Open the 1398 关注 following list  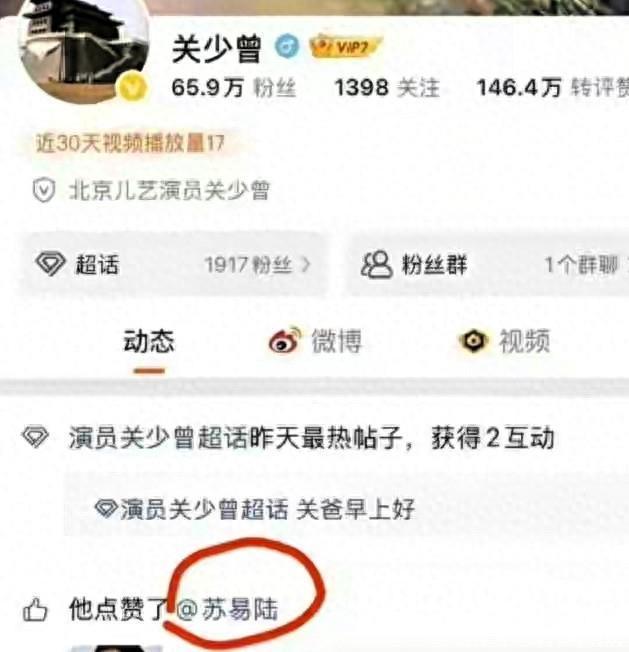pyautogui.click(x=387, y=88)
